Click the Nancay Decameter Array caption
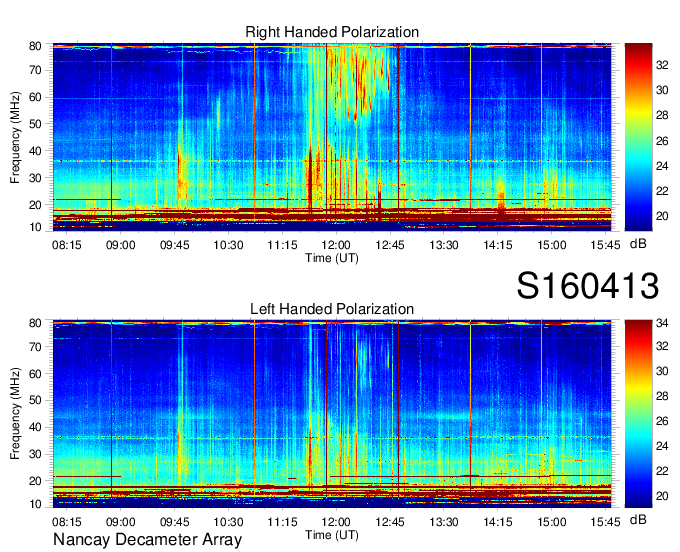Viewport: 680px width, 552px height. [147, 540]
